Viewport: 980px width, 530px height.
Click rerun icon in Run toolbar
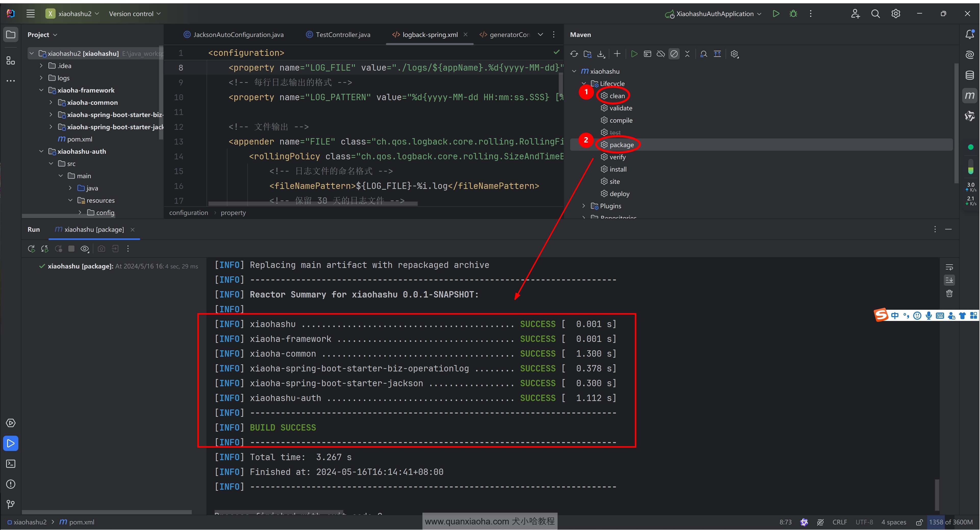tap(31, 249)
